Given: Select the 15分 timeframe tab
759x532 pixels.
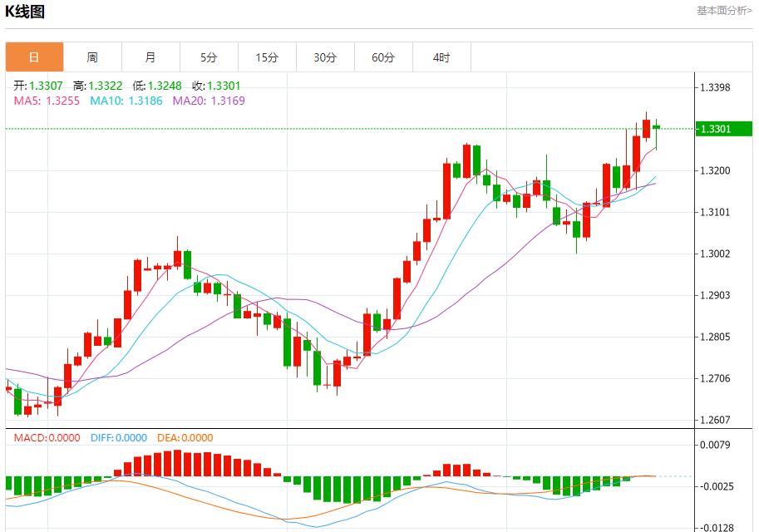Looking at the screenshot, I should tap(267, 57).
